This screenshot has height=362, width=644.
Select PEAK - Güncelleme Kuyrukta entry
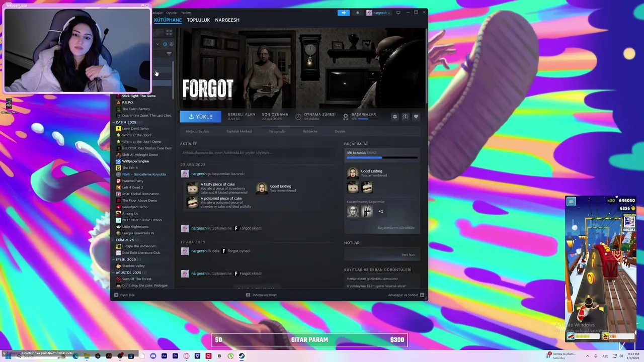[x=143, y=174]
